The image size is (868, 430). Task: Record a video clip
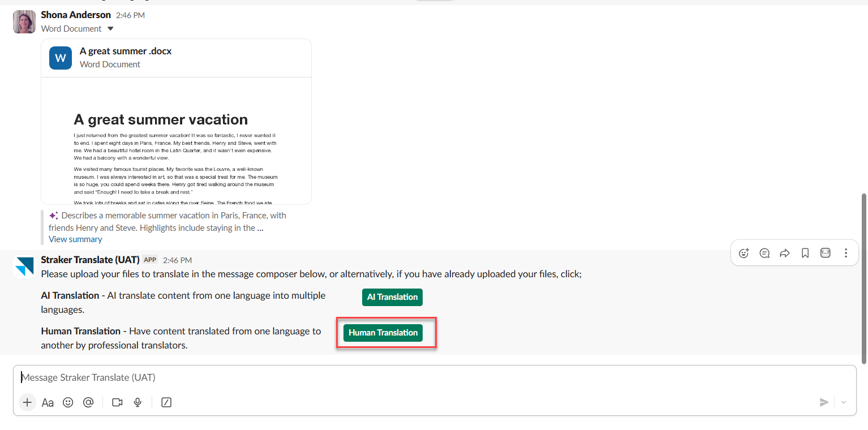coord(117,402)
